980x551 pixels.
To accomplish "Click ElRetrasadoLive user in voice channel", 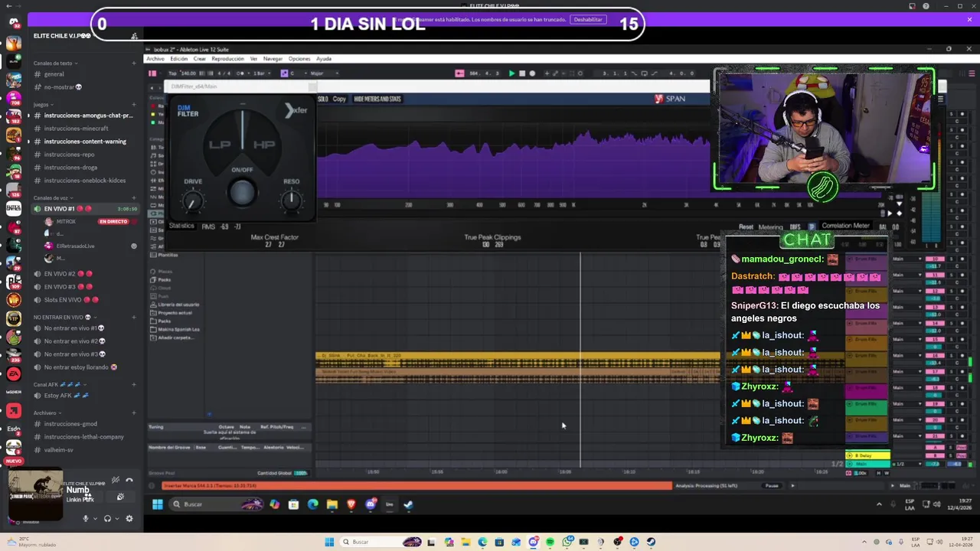I will point(70,246).
